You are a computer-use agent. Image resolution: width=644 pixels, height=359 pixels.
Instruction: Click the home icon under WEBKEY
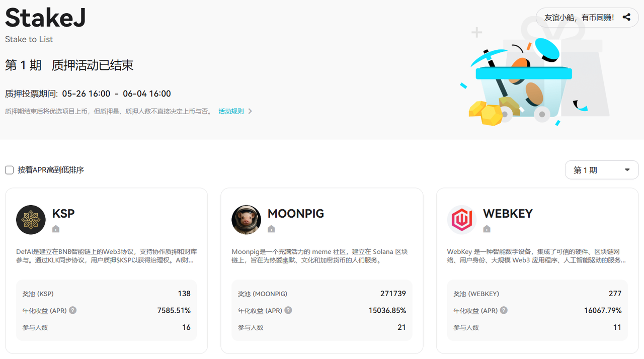(487, 229)
